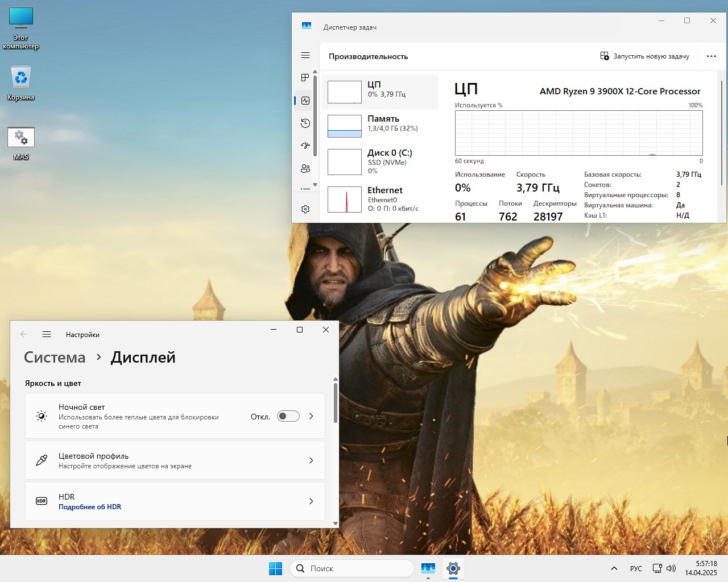Image resolution: width=728 pixels, height=582 pixels.
Task: Select the ЦП performance item
Action: (x=380, y=92)
